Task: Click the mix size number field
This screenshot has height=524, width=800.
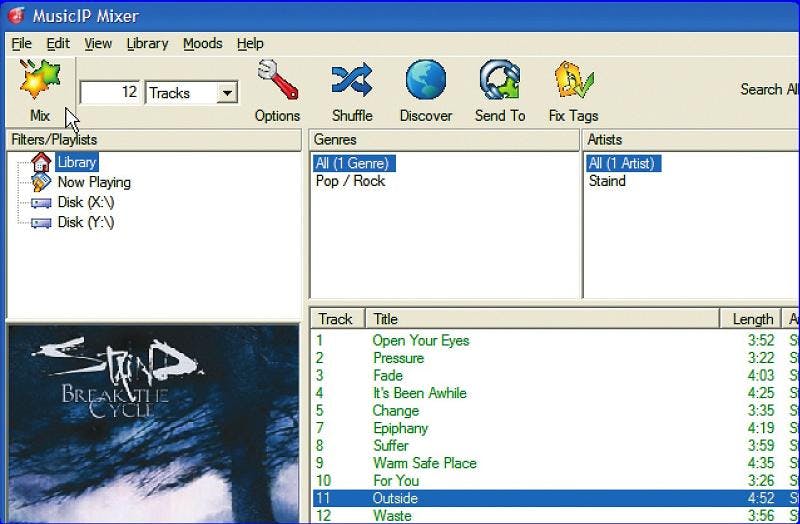Action: (x=110, y=92)
